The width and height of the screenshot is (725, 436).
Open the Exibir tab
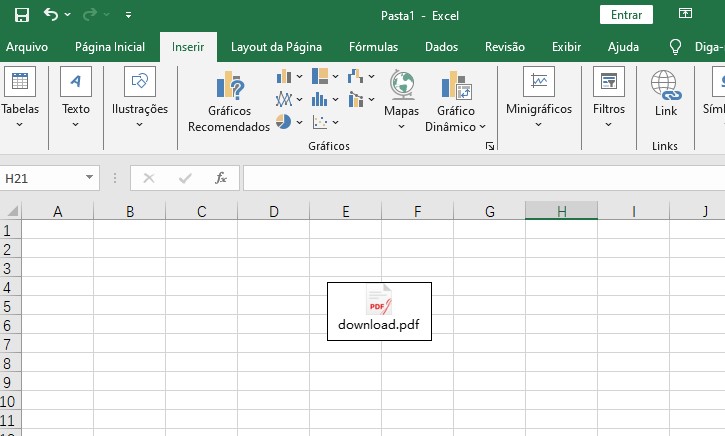[566, 47]
